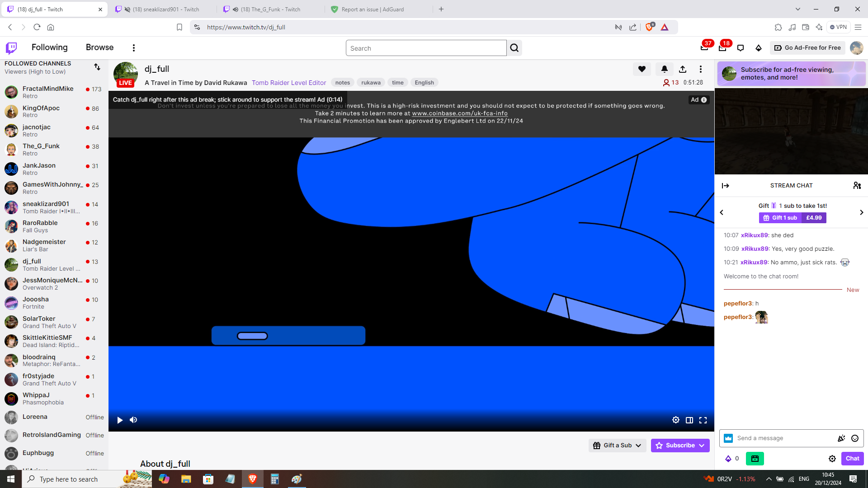Collapse the stream chat panel

pos(726,185)
